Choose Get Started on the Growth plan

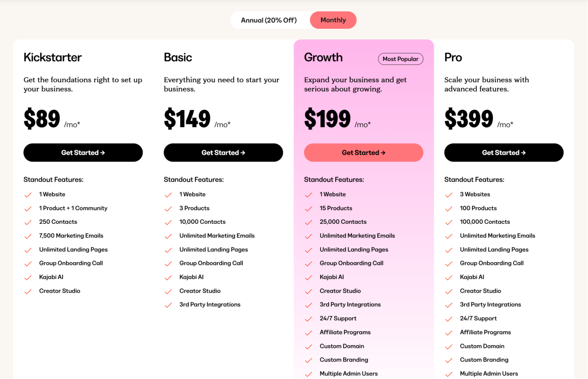pos(364,152)
